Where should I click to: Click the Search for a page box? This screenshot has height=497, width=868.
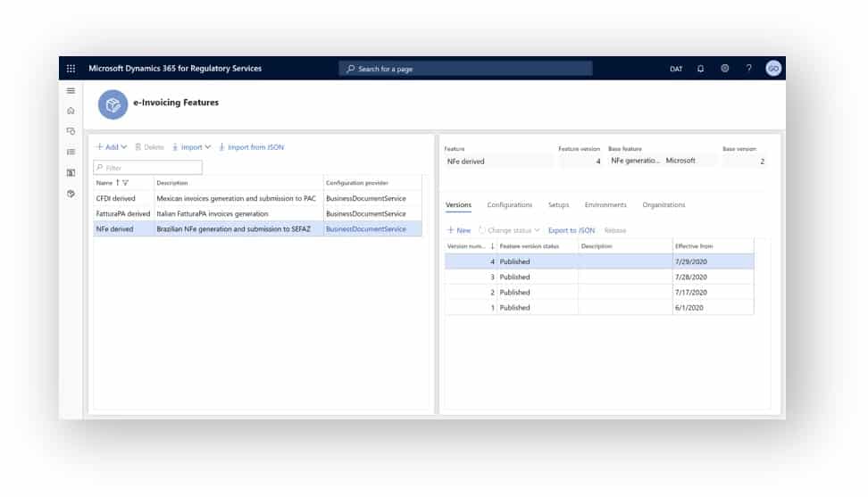[x=465, y=69]
